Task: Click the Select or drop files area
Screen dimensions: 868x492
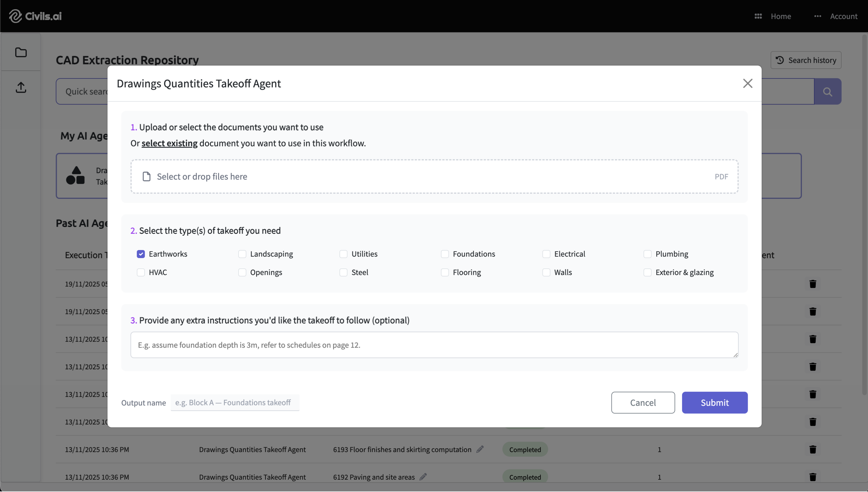Action: click(434, 176)
